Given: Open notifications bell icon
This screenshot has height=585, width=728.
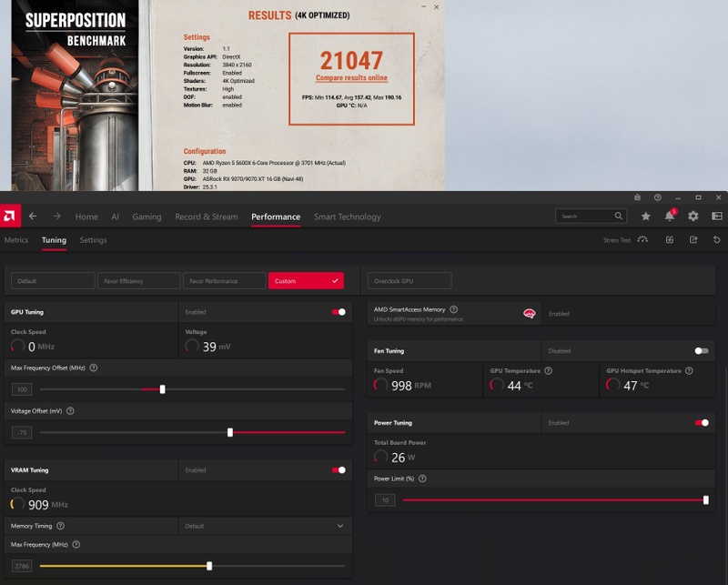Looking at the screenshot, I should click(670, 216).
